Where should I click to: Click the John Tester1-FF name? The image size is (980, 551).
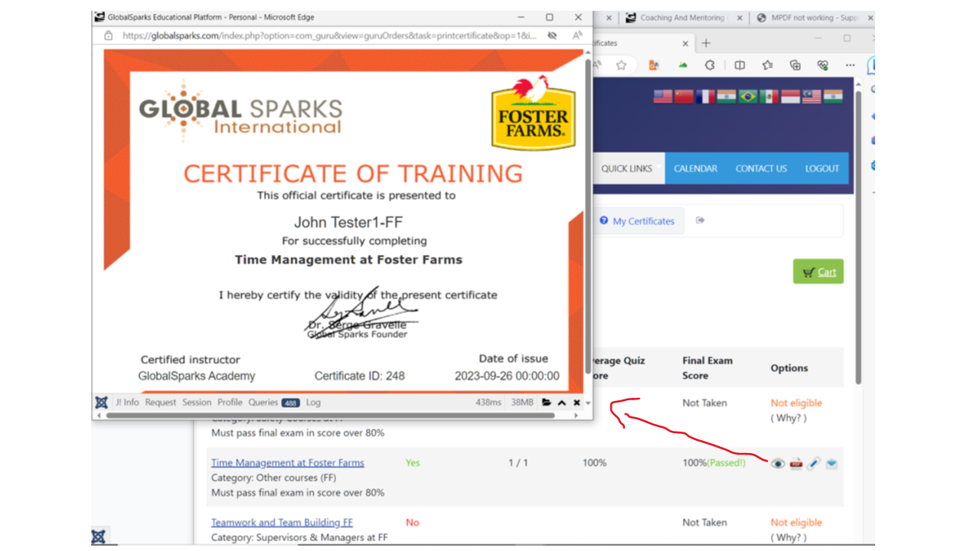(x=348, y=222)
